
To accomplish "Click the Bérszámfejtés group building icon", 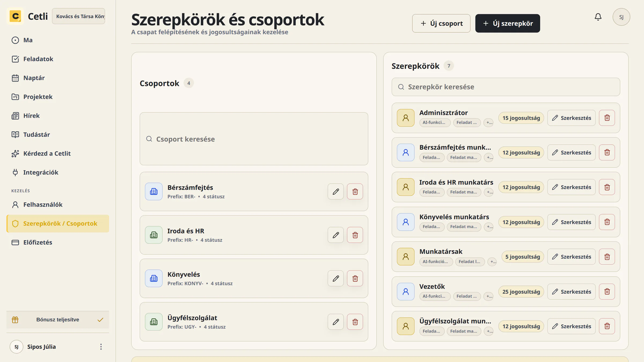I will click(154, 191).
